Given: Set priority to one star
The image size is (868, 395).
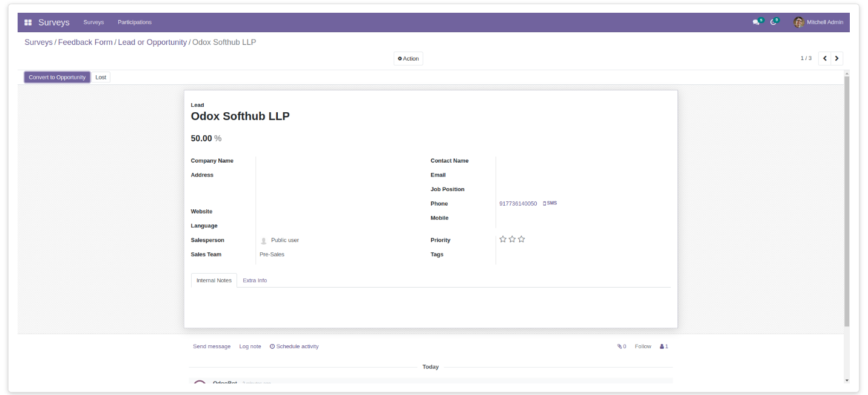Looking at the screenshot, I should pos(503,239).
